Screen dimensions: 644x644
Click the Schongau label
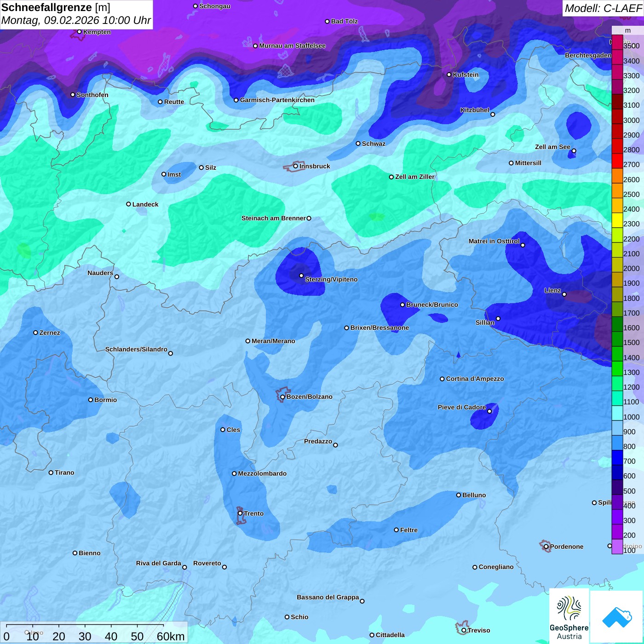(x=215, y=6)
